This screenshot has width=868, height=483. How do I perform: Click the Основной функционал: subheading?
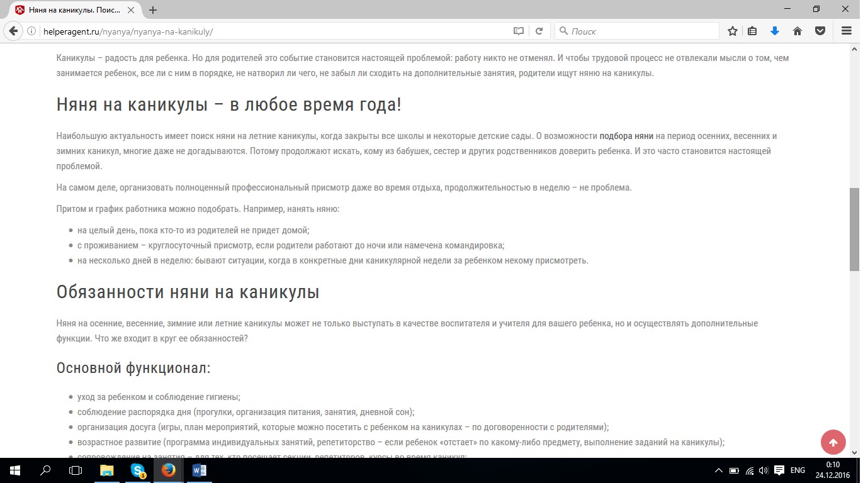133,368
